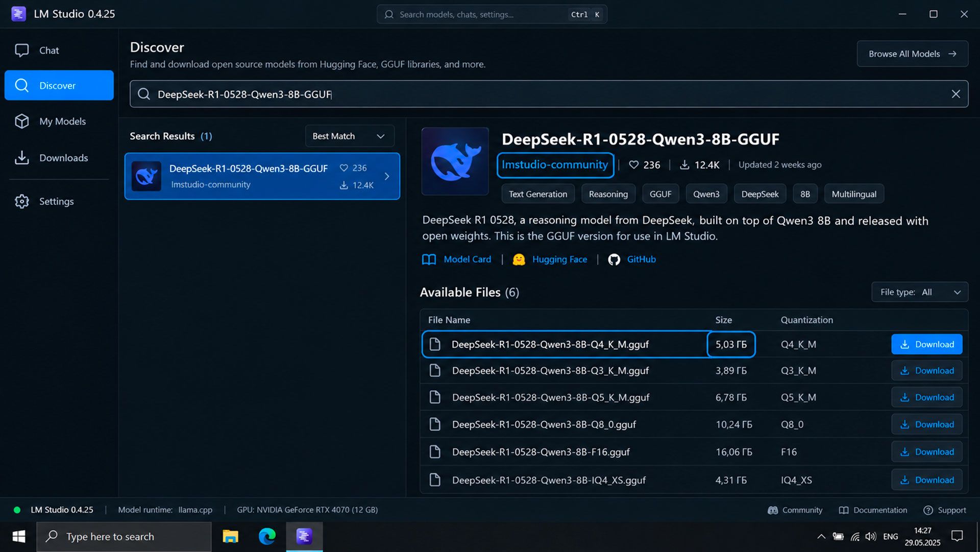Click file icon of Q8_0.gguf row
This screenshot has height=552, width=980.
click(x=435, y=424)
